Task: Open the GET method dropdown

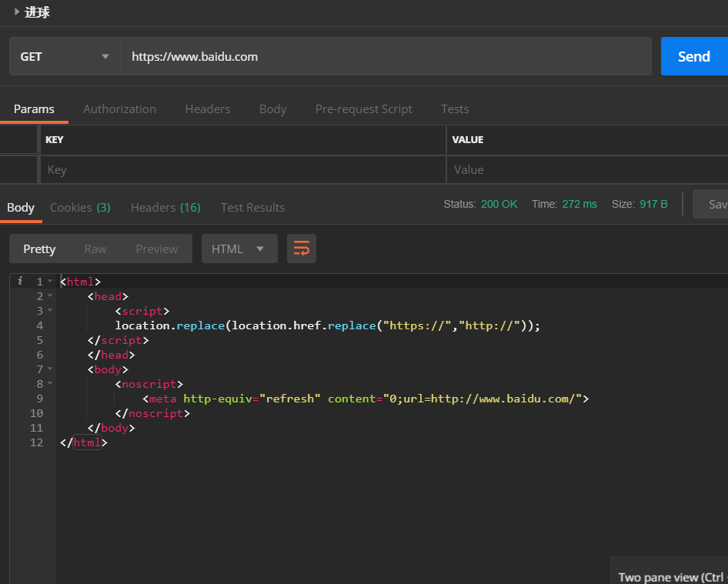Action: (x=65, y=57)
